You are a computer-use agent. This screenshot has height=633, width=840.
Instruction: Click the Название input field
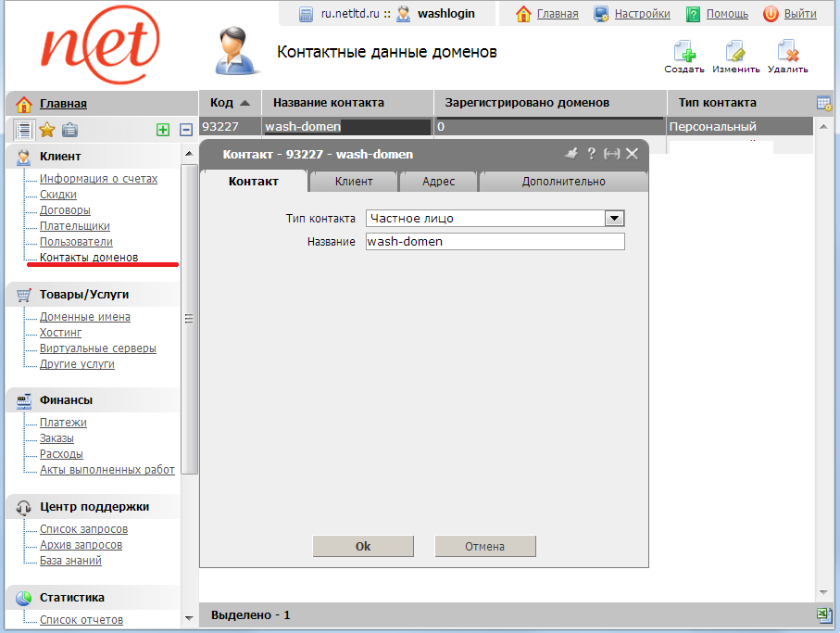pyautogui.click(x=495, y=242)
